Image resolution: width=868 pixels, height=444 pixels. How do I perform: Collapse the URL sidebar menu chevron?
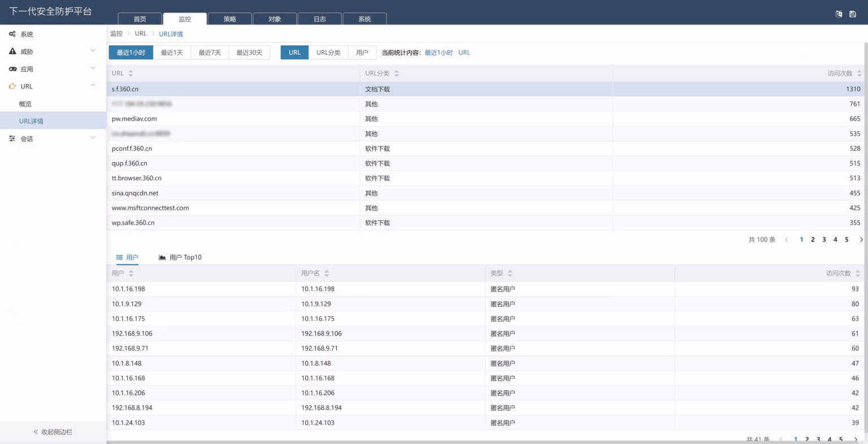(93, 86)
